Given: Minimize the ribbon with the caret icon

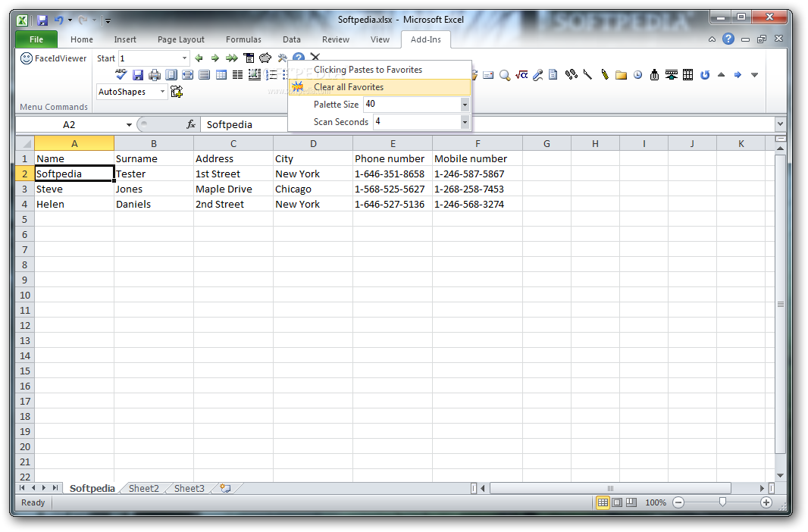Looking at the screenshot, I should click(712, 39).
